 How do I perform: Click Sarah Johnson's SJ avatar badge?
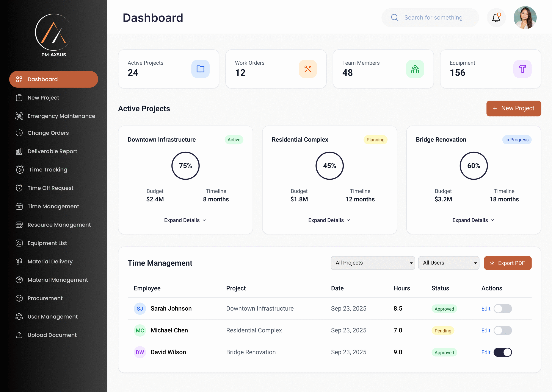[x=140, y=308]
